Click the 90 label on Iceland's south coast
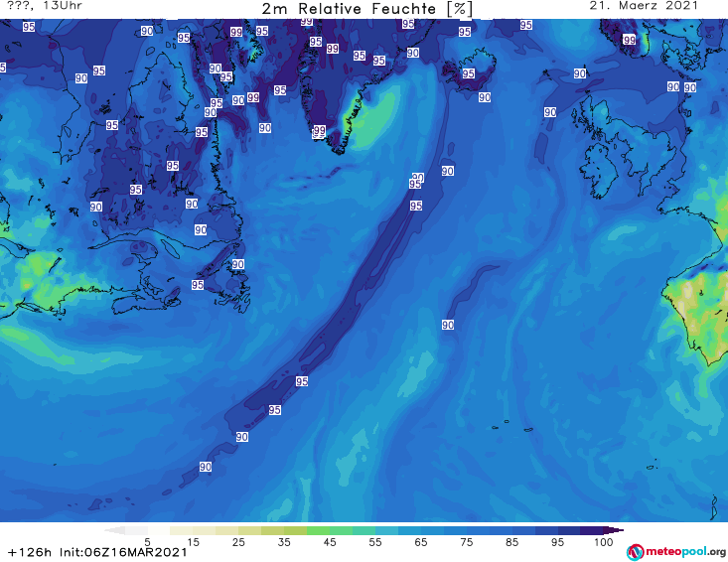The height and width of the screenshot is (562, 728). click(x=485, y=97)
